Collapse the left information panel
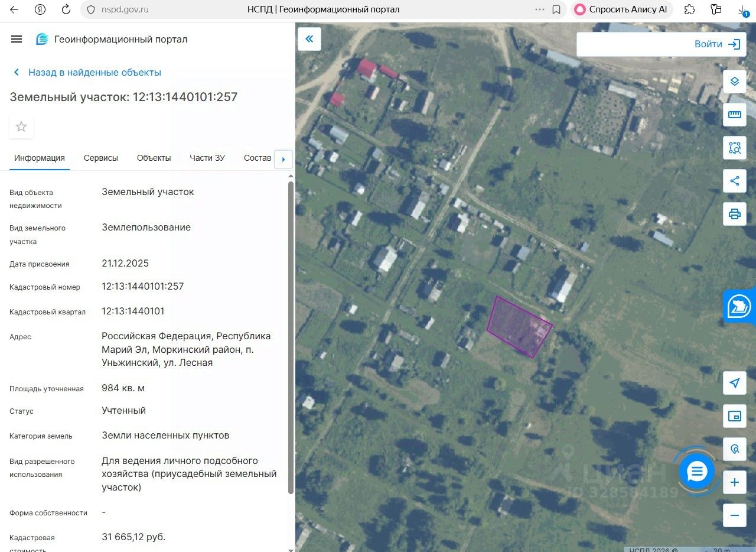This screenshot has width=756, height=552. (x=309, y=39)
